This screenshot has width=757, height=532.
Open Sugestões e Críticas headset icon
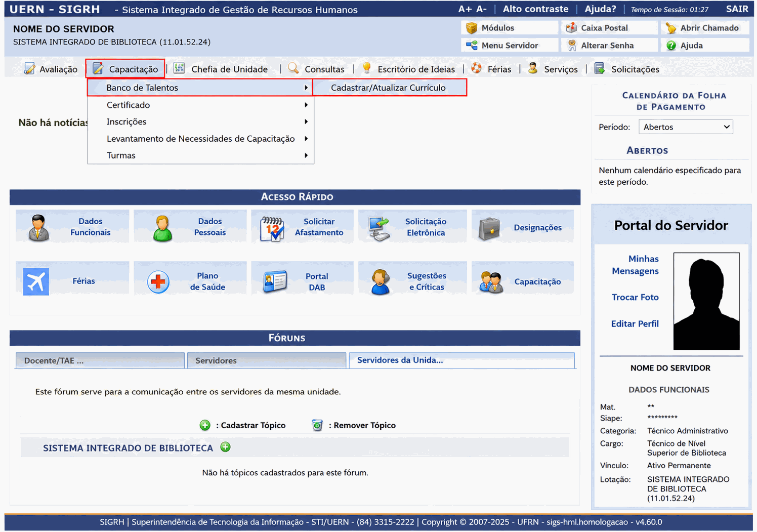coord(380,282)
